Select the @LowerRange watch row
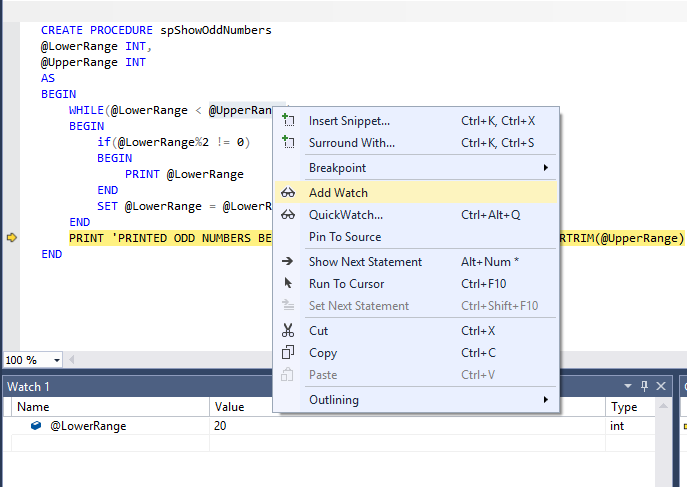The height and width of the screenshot is (487, 687). (x=88, y=426)
